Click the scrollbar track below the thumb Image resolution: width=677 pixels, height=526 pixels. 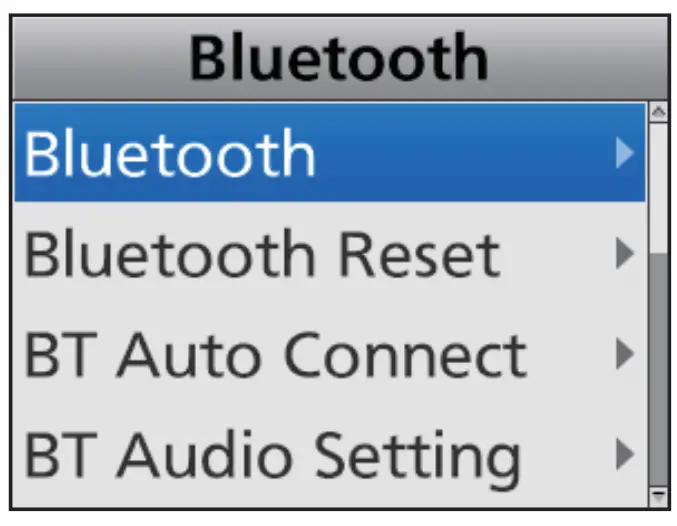point(658,370)
